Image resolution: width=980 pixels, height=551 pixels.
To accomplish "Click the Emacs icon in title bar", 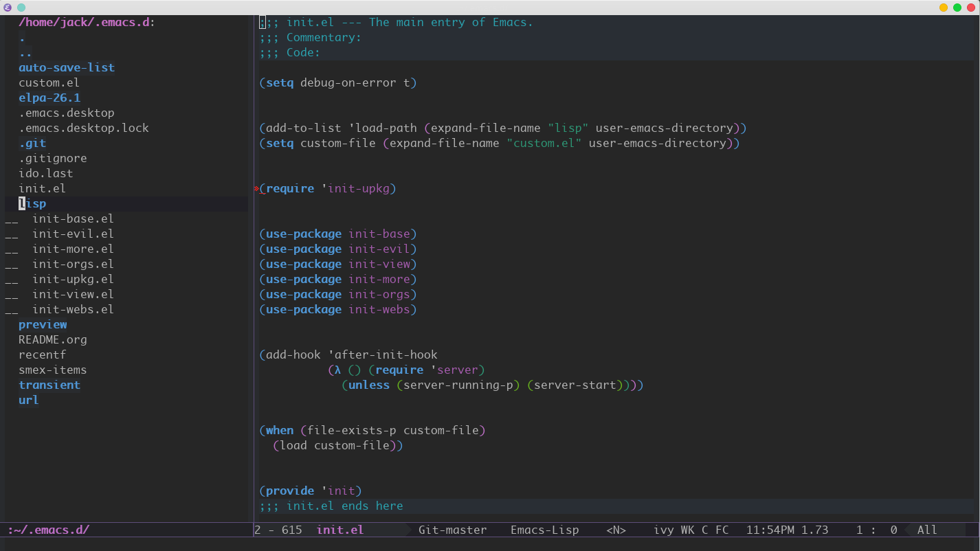I will pyautogui.click(x=8, y=7).
